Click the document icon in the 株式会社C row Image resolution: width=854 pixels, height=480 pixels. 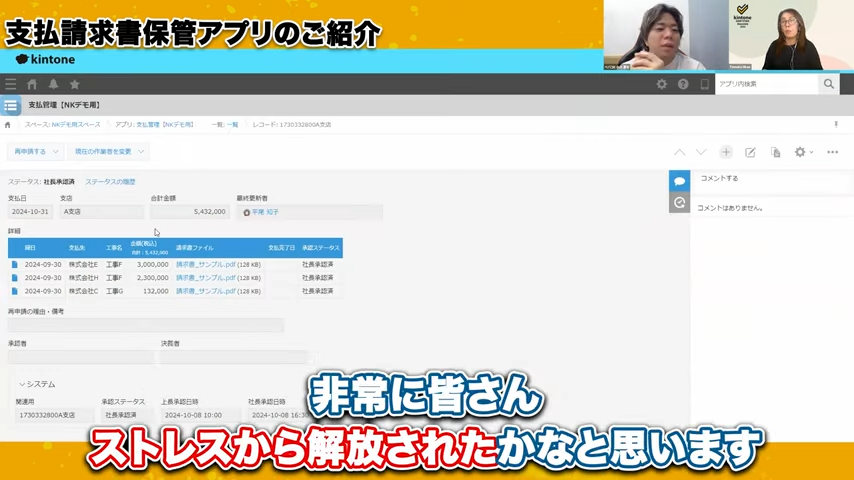pos(15,291)
